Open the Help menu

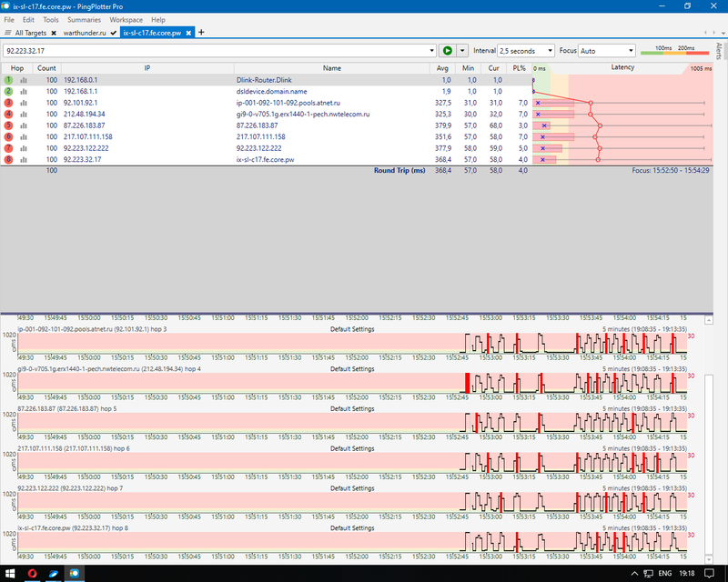157,20
